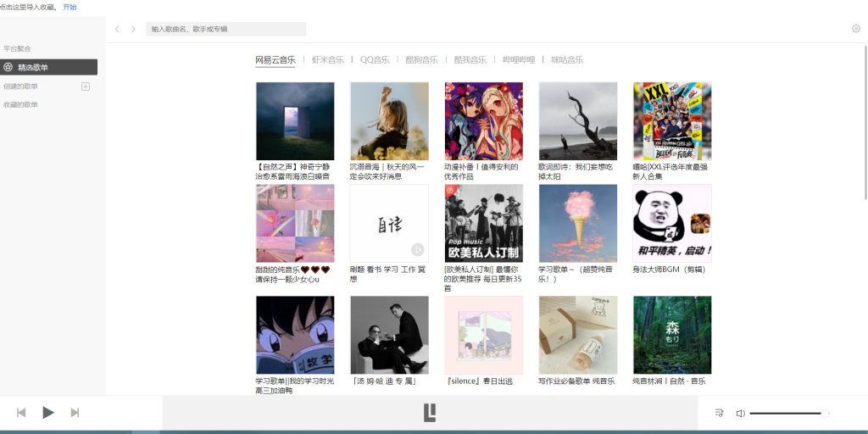868x434 pixels.
Task: Switch to QQ音乐 tab
Action: coord(375,60)
